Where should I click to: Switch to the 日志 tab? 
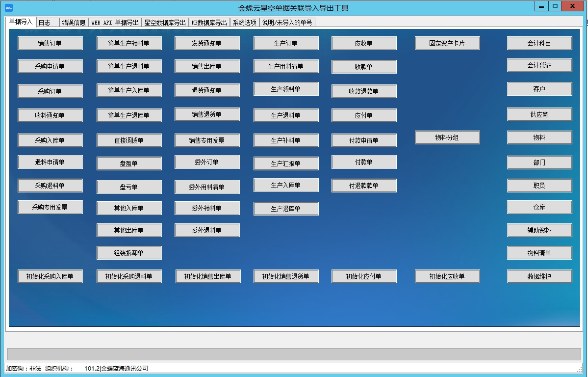click(x=48, y=23)
